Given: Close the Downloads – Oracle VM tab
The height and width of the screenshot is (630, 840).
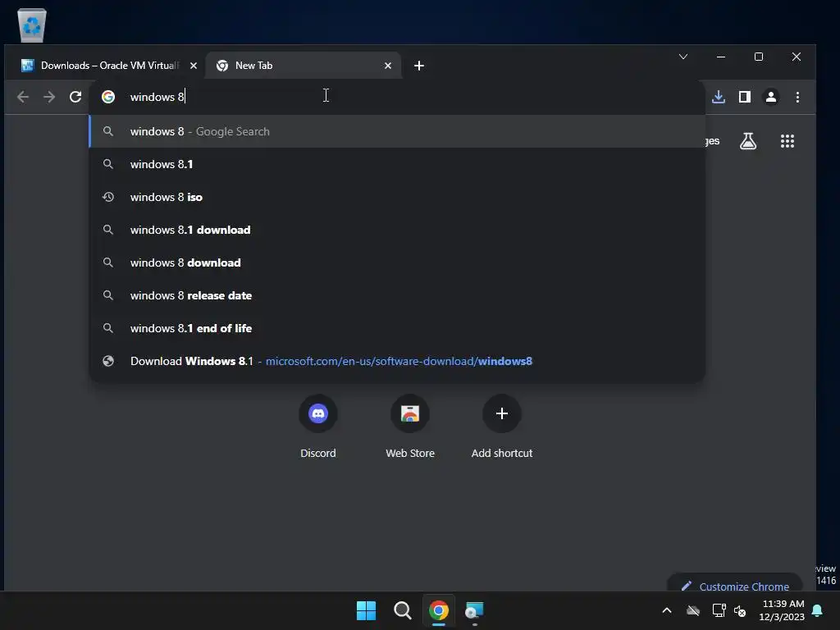Looking at the screenshot, I should [x=194, y=66].
